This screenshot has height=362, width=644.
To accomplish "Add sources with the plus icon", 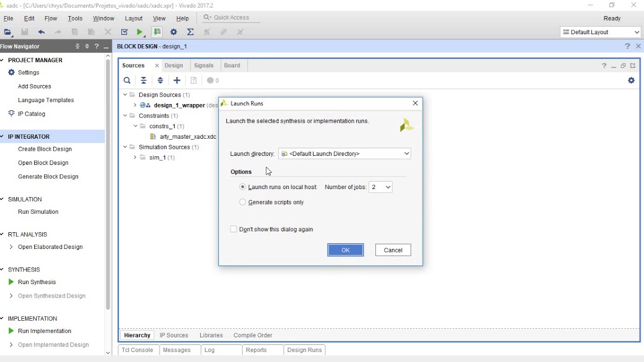I will click(x=177, y=80).
